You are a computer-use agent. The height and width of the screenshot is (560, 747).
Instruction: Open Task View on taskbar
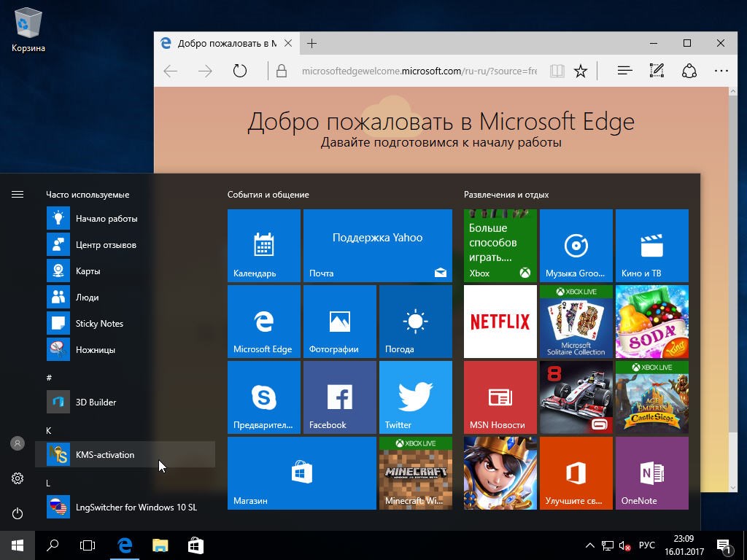(88, 545)
